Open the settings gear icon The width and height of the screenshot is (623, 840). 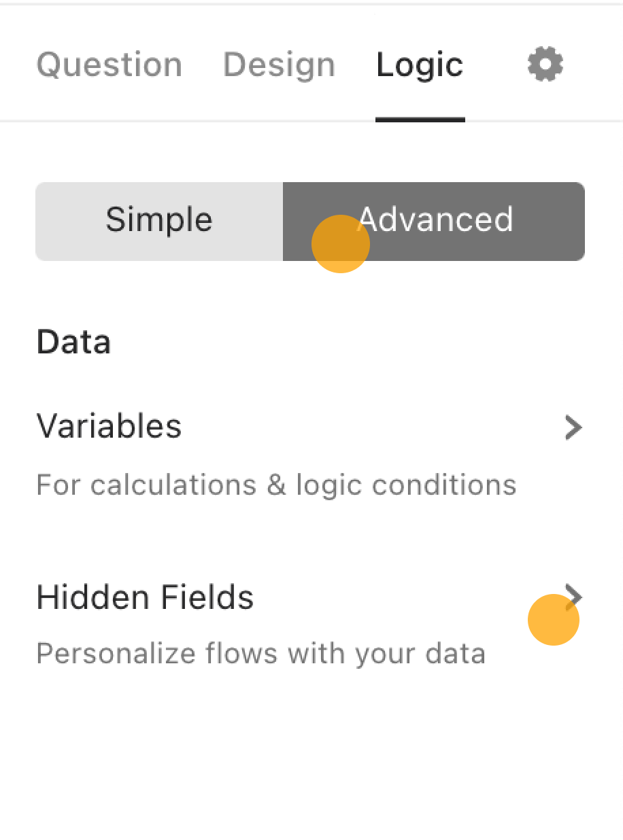(x=545, y=65)
